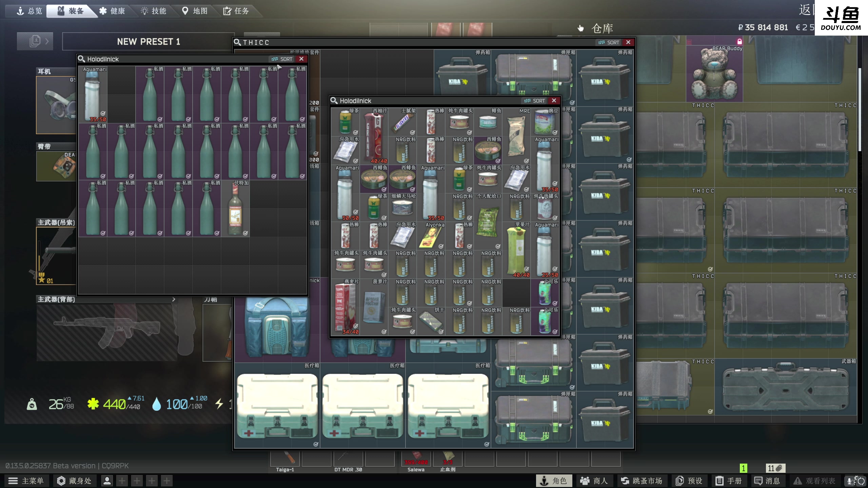Switch to the 地图 map tab
Image resolution: width=868 pixels, height=488 pixels.
click(195, 11)
